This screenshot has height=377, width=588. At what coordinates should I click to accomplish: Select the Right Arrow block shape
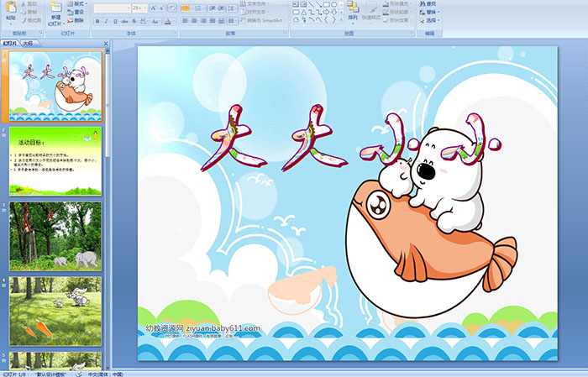[x=326, y=12]
